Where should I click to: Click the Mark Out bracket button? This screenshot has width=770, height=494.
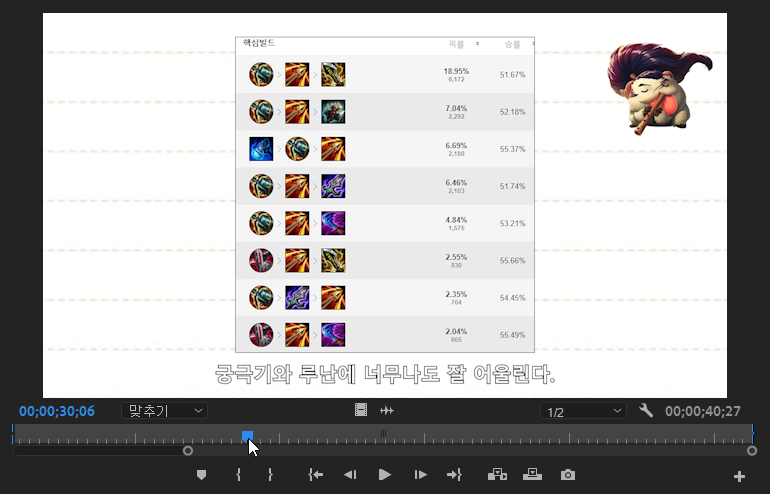pyautogui.click(x=270, y=475)
